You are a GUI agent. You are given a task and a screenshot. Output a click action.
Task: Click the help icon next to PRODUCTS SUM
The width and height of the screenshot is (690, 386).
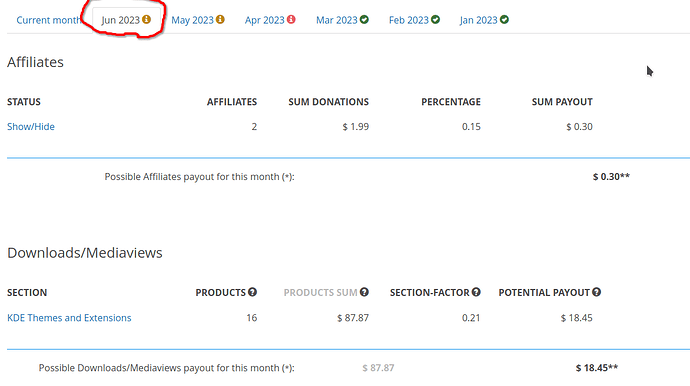tap(364, 292)
